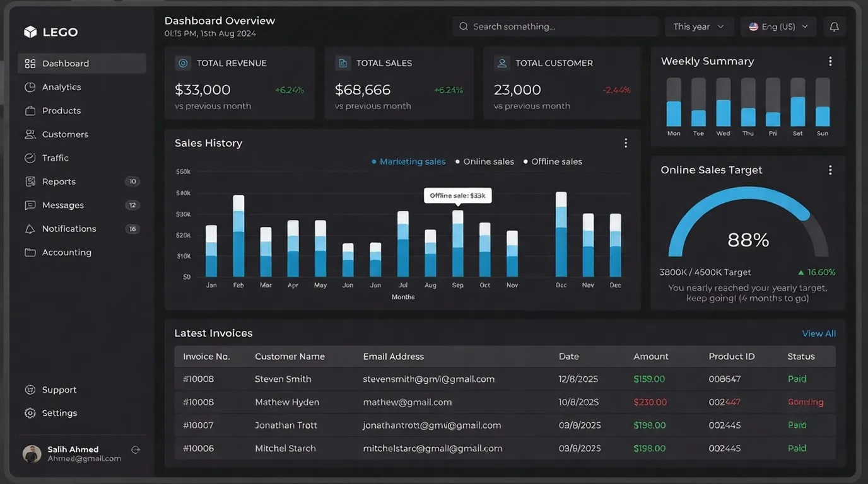The height and width of the screenshot is (484, 868).
Task: Go to Dashboard in the sidebar
Action: point(82,64)
